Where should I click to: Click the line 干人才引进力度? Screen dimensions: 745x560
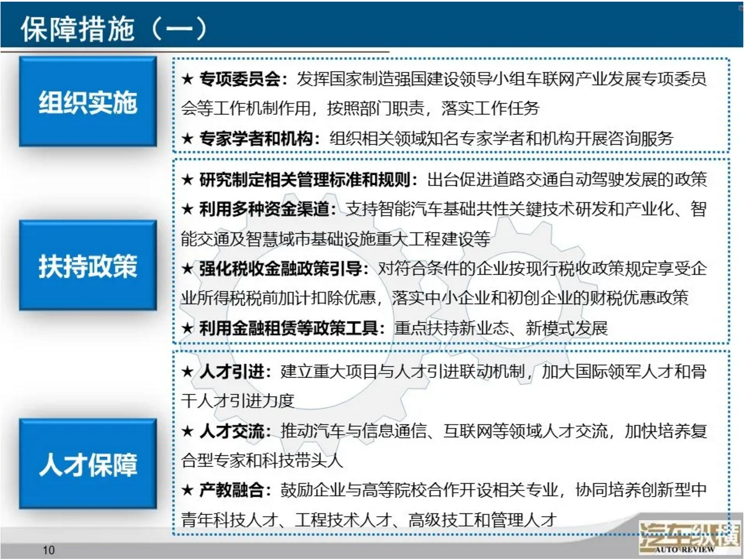[x=238, y=401]
